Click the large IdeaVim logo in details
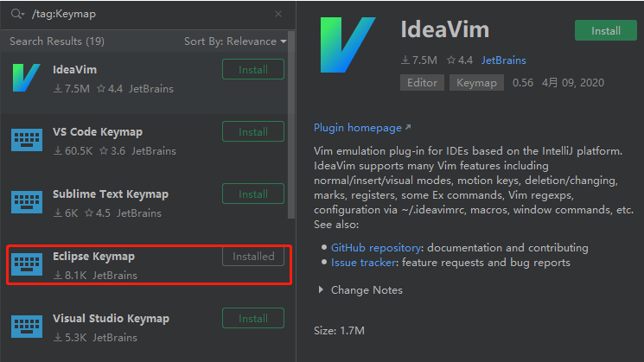Image resolution: width=644 pixels, height=362 pixels. 348,45
